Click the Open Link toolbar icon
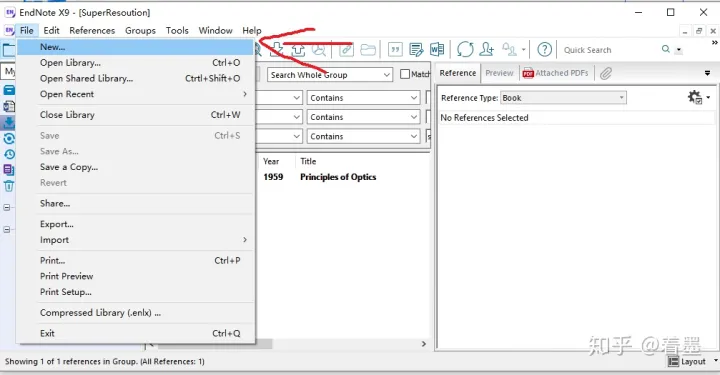The image size is (720, 375). [x=346, y=49]
